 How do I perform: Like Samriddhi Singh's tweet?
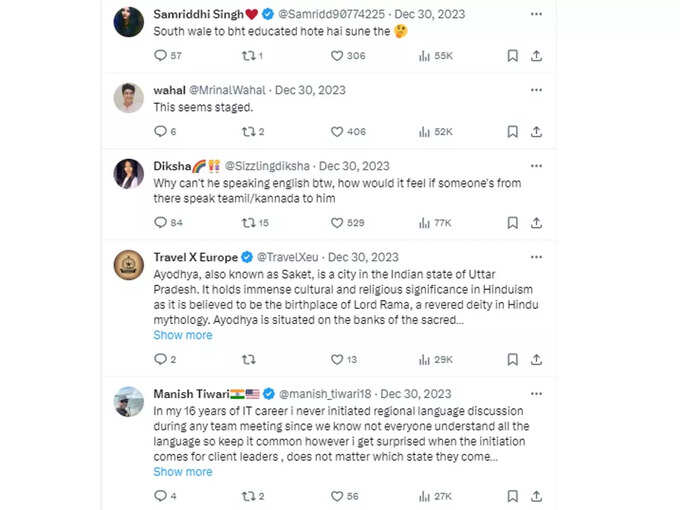tap(337, 56)
